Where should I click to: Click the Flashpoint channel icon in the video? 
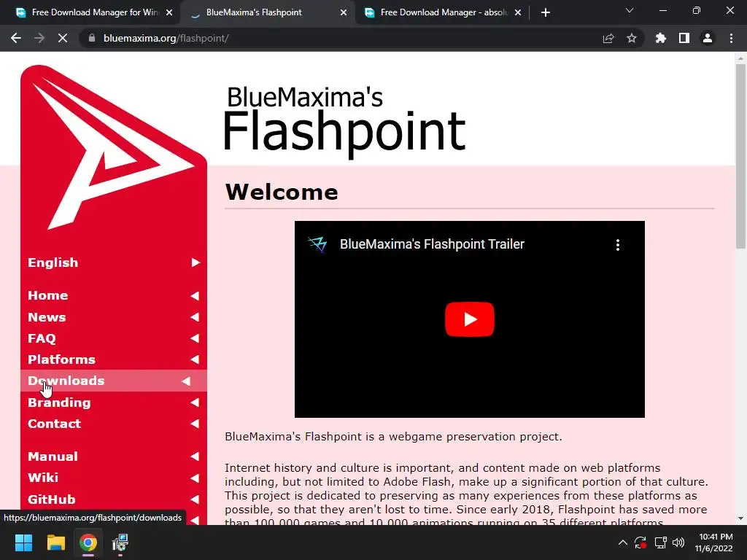point(318,244)
